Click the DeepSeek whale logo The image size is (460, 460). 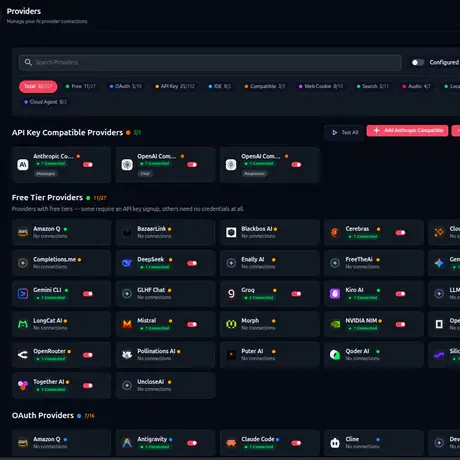pos(127,263)
